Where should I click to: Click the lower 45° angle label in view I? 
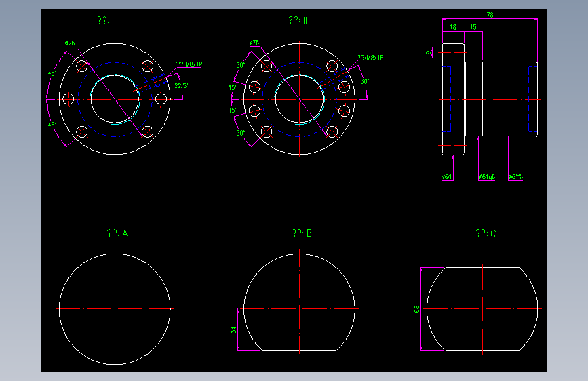click(52, 125)
